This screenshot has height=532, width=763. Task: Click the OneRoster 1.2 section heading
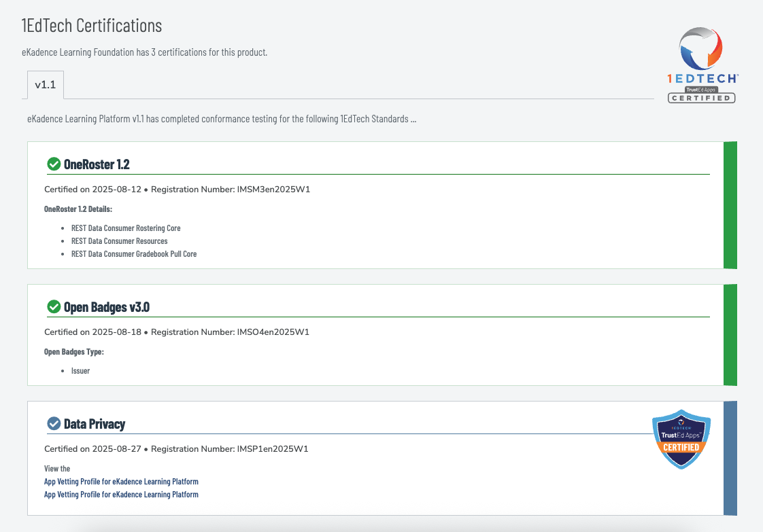(96, 164)
